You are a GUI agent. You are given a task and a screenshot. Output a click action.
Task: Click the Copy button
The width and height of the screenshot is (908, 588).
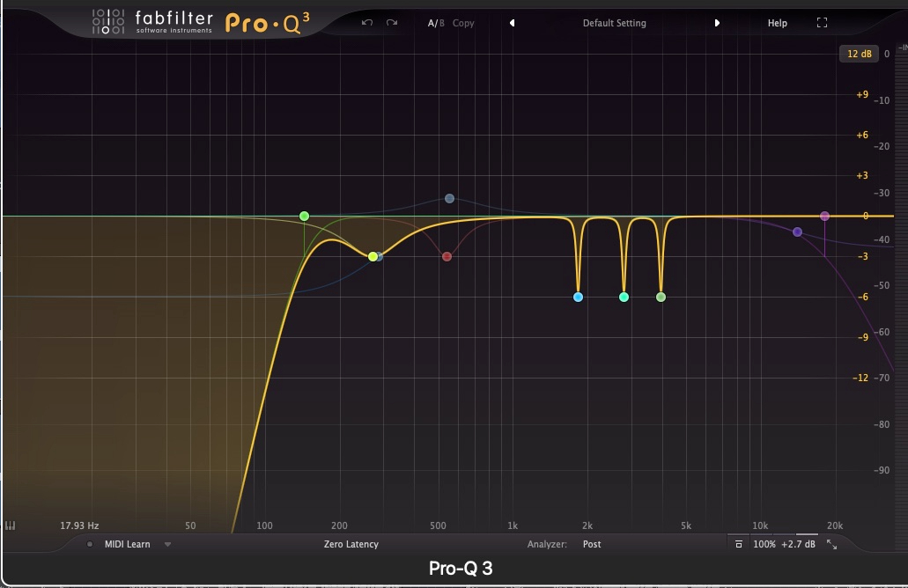463,23
